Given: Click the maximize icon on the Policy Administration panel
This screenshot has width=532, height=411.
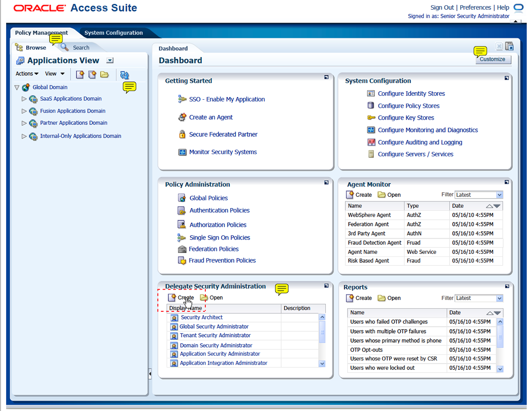Looking at the screenshot, I should point(326,182).
